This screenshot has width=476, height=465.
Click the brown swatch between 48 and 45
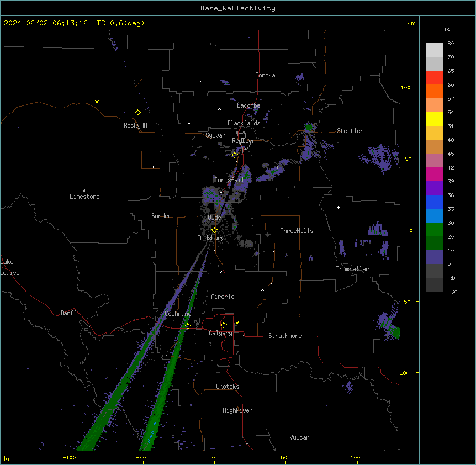click(434, 146)
